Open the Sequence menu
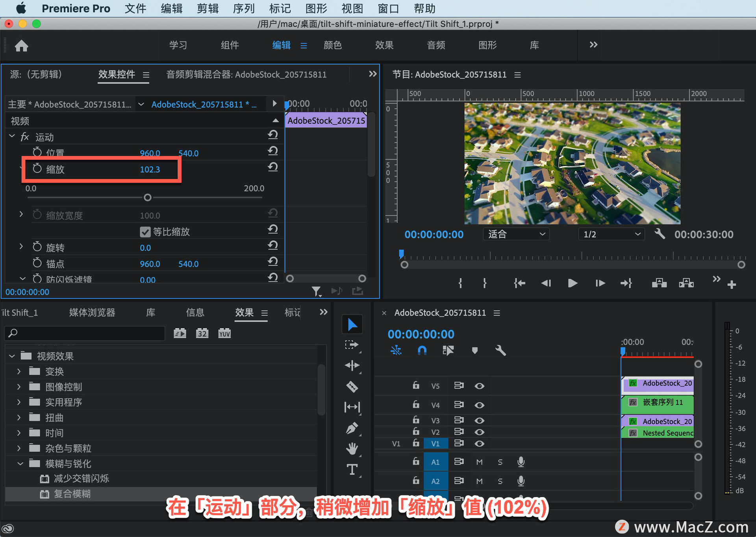This screenshot has width=756, height=537. tap(243, 8)
